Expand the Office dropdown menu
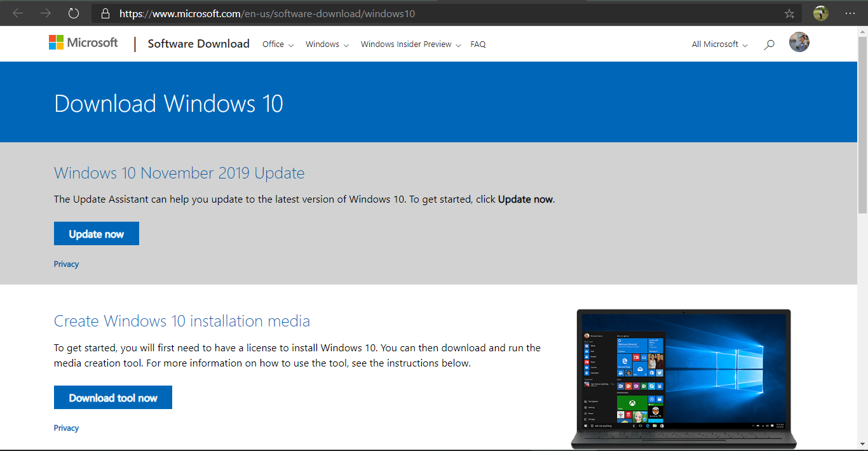 click(278, 44)
